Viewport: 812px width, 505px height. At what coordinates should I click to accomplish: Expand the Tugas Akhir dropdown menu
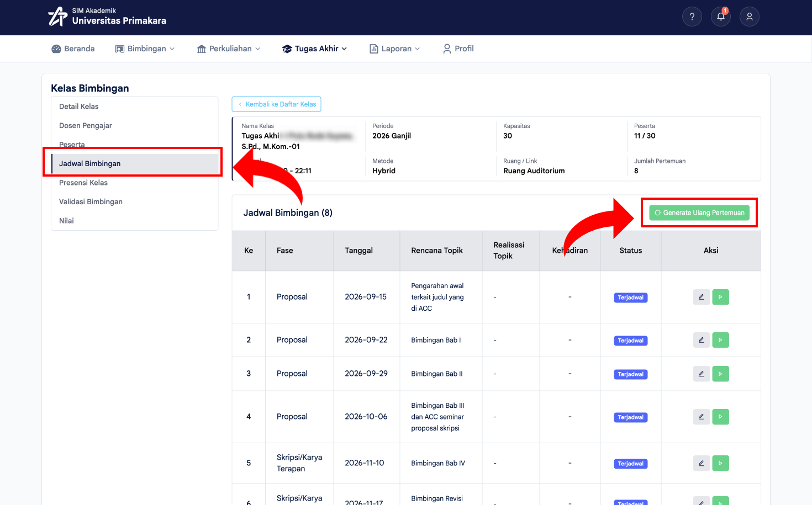315,49
